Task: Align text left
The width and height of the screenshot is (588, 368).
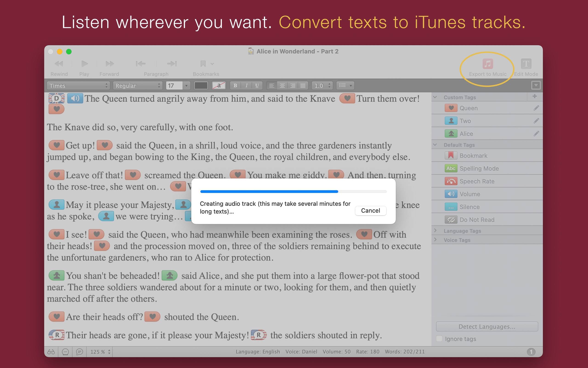Action: pyautogui.click(x=272, y=85)
